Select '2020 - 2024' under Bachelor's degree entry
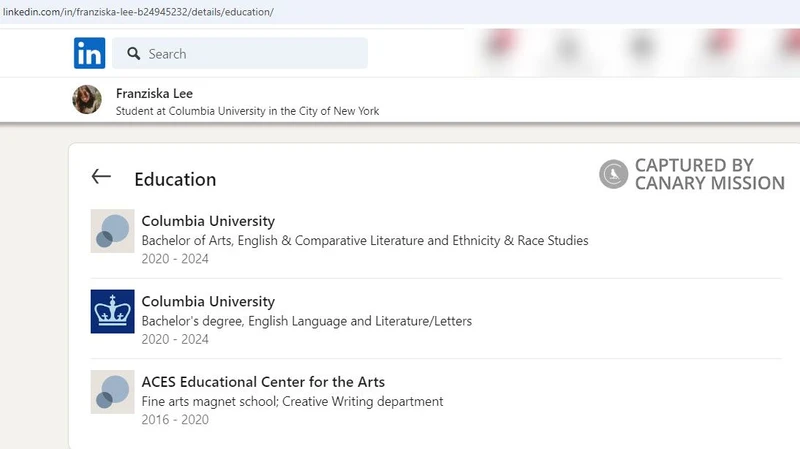This screenshot has height=449, width=800. tap(175, 339)
